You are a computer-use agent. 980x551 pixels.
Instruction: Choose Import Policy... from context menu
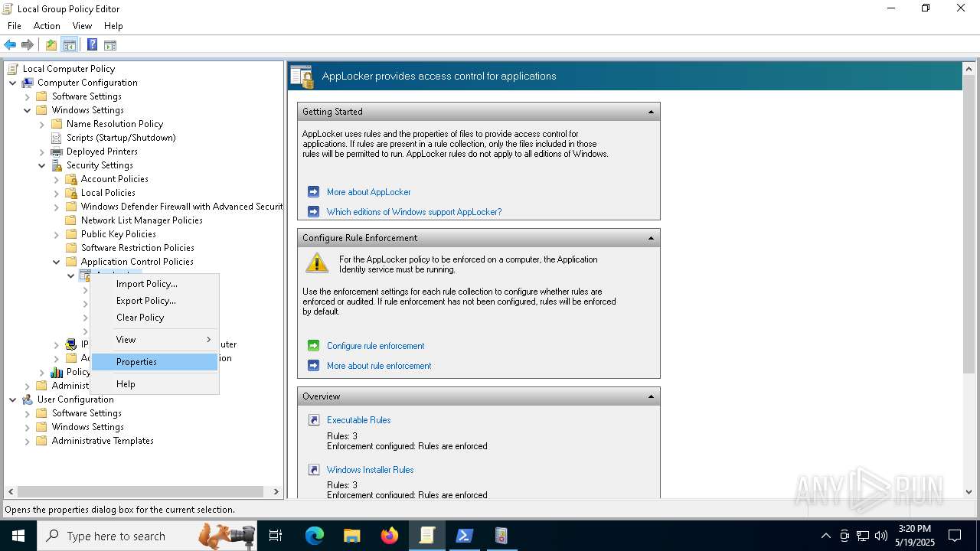pos(155,284)
